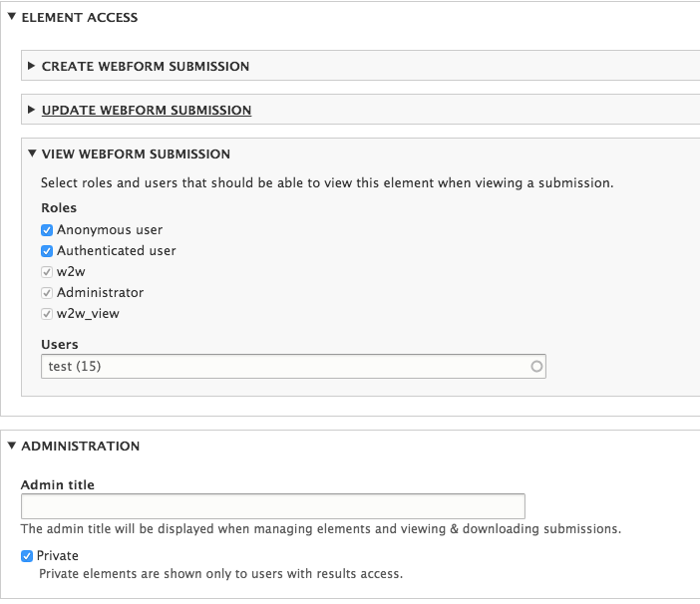Disable the Private element checkbox
700x604 pixels.
pyautogui.click(x=27, y=556)
